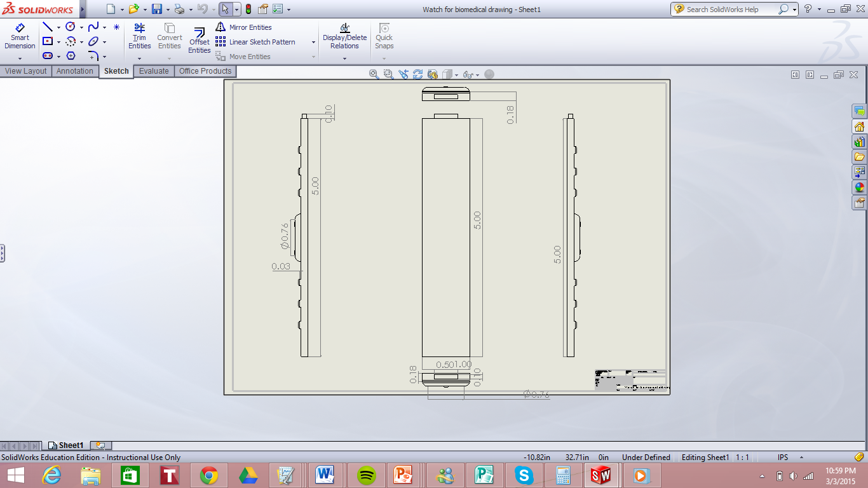Select the Sheet1 sheet tab

tap(66, 445)
